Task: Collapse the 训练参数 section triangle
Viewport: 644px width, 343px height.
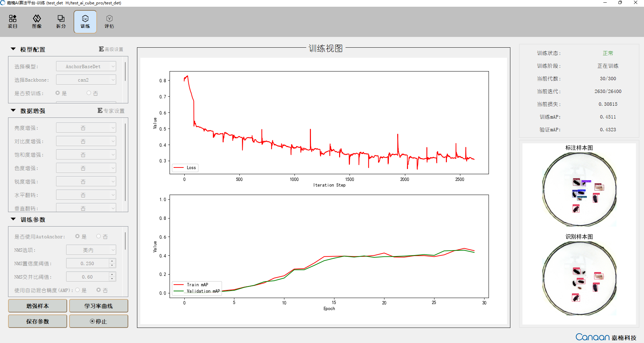Action: coord(13,219)
